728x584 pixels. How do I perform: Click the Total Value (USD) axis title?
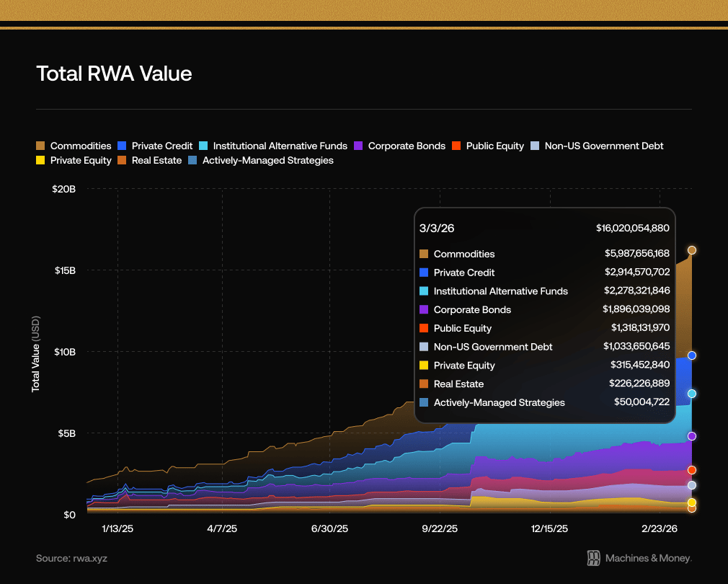coord(36,354)
